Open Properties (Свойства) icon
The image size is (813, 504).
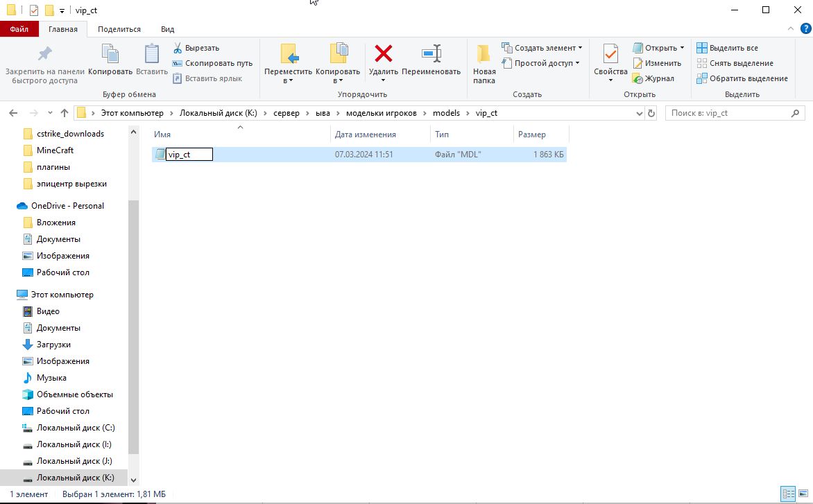[610, 54]
